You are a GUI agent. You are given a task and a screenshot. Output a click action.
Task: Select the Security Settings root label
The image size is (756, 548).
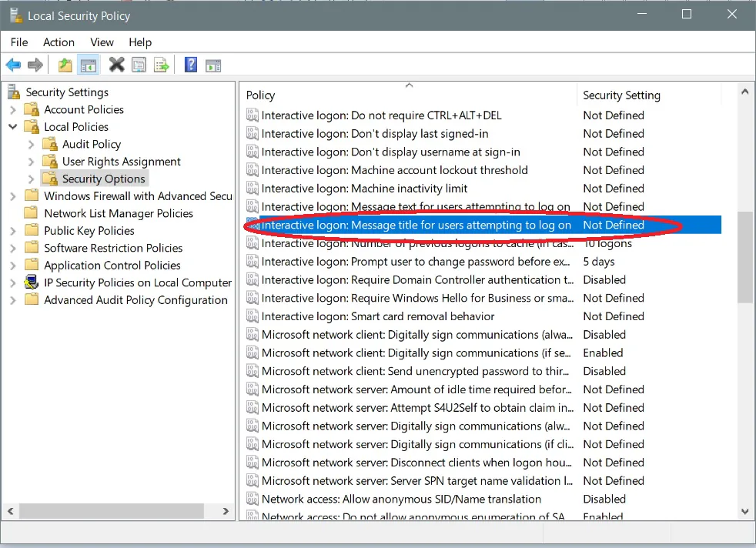click(67, 92)
